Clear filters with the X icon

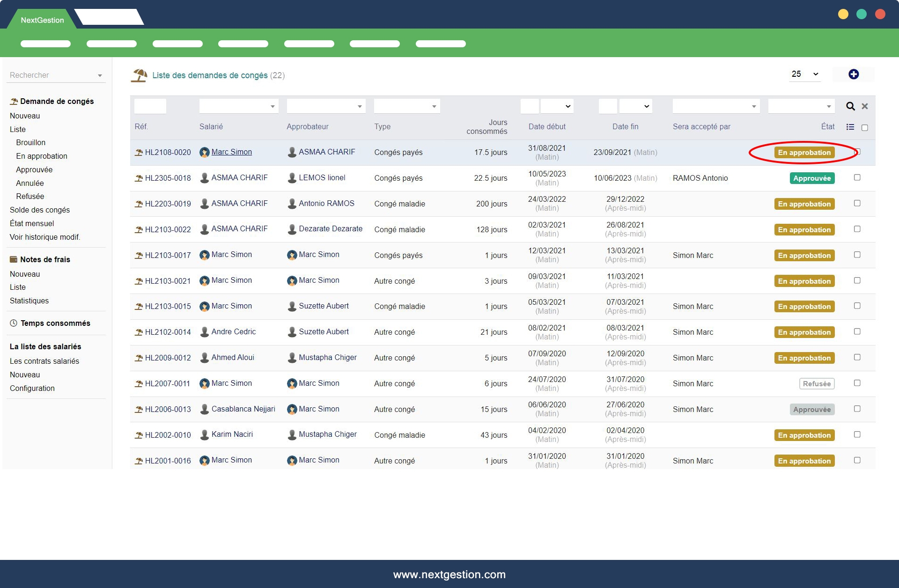(865, 106)
